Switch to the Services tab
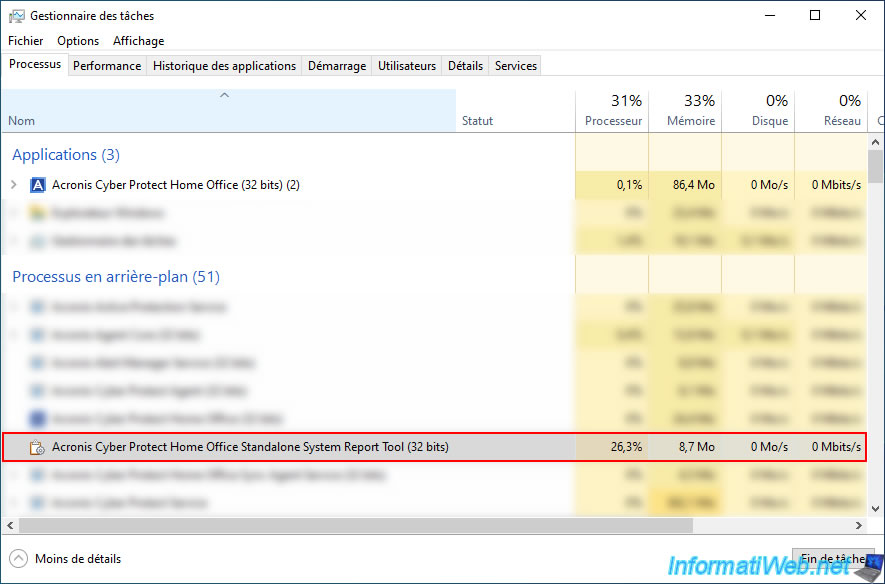 click(515, 65)
